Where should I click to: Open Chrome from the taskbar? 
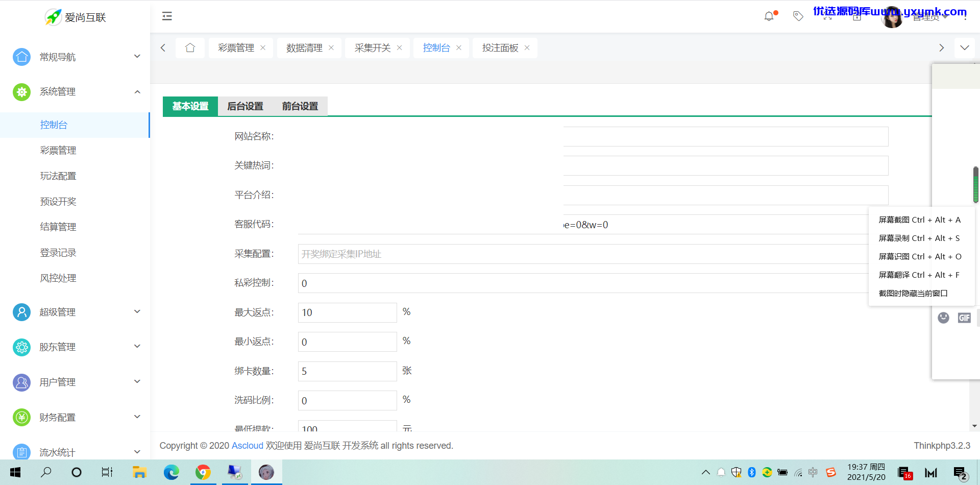pyautogui.click(x=203, y=472)
